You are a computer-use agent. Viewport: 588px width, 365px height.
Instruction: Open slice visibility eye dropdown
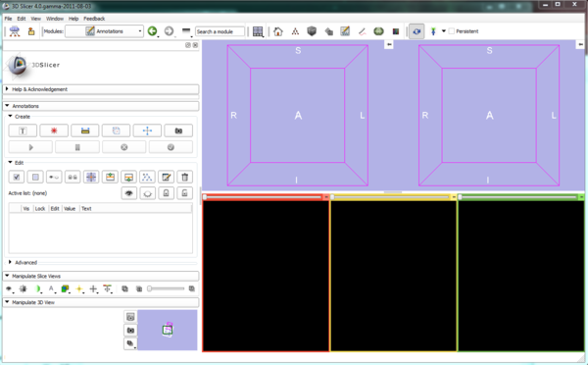pos(10,288)
